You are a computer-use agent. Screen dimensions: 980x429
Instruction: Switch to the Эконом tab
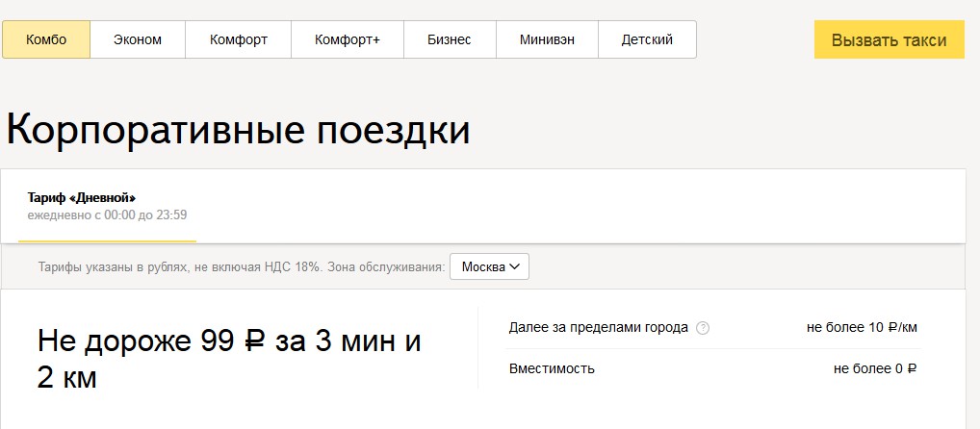click(138, 39)
